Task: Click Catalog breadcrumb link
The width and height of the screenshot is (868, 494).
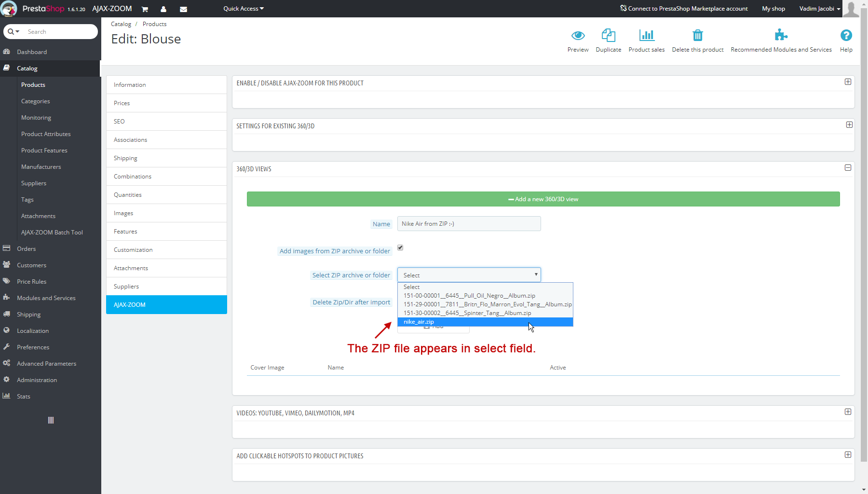Action: tap(121, 24)
